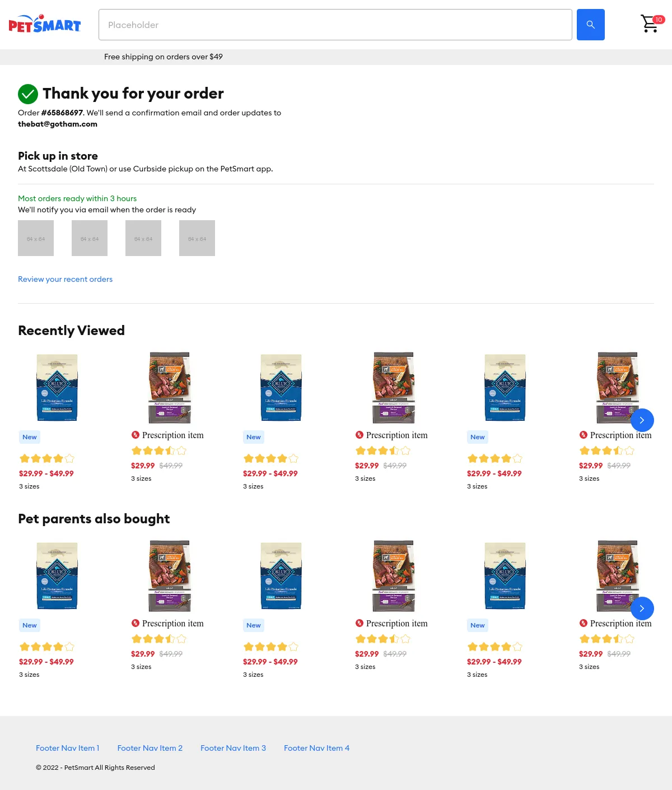Click the green order confirmation checkmark
This screenshot has width=672, height=790.
[28, 94]
